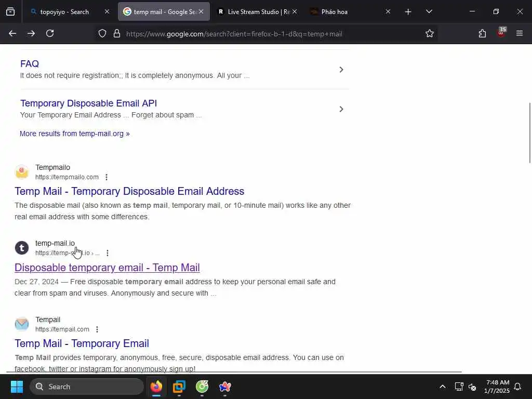This screenshot has height=399, width=532.
Task: Open the Tempmailo result options menu
Action: (x=107, y=177)
